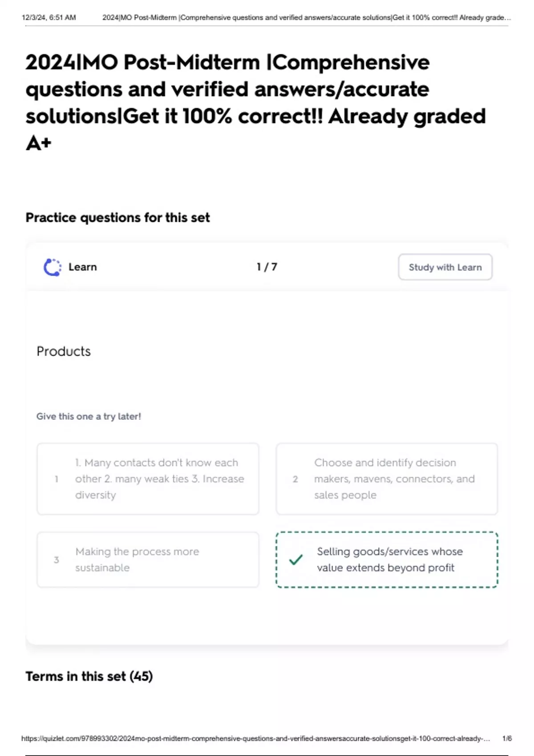Click the 12/3/24, 6:51 AM timestamp in the header
The width and height of the screenshot is (534, 756).
[49, 18]
